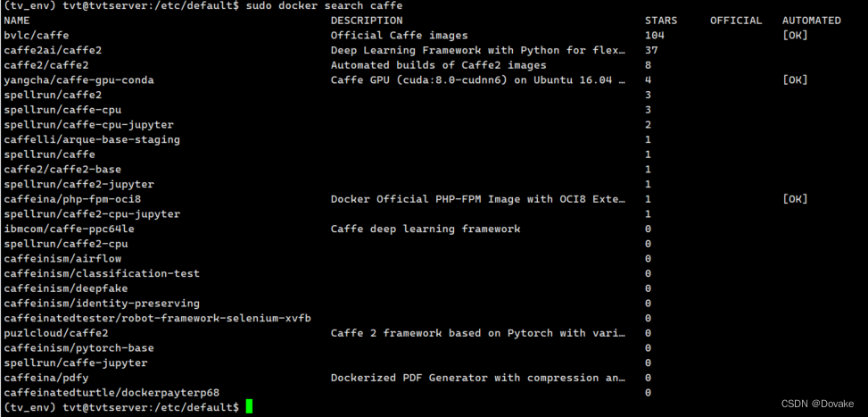Click the [OK] marker in the bvlc/caffe row
Viewport: 868px width, 417px height.
tap(795, 36)
